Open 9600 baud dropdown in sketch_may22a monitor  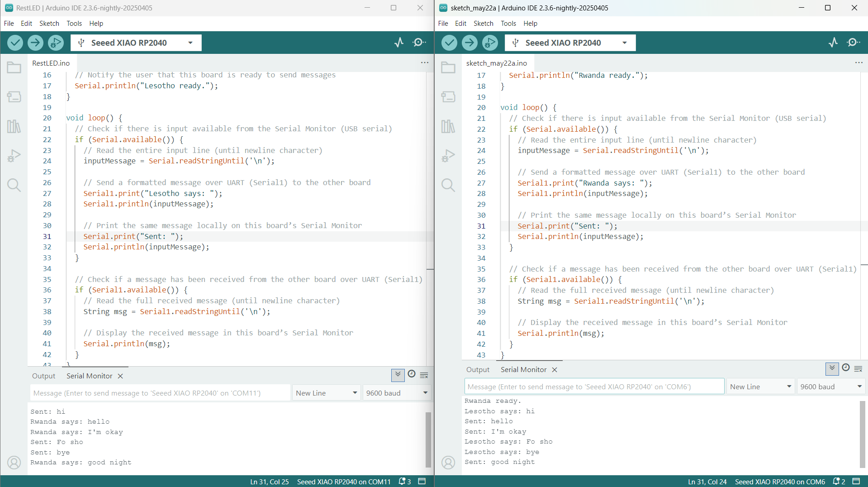(x=831, y=387)
